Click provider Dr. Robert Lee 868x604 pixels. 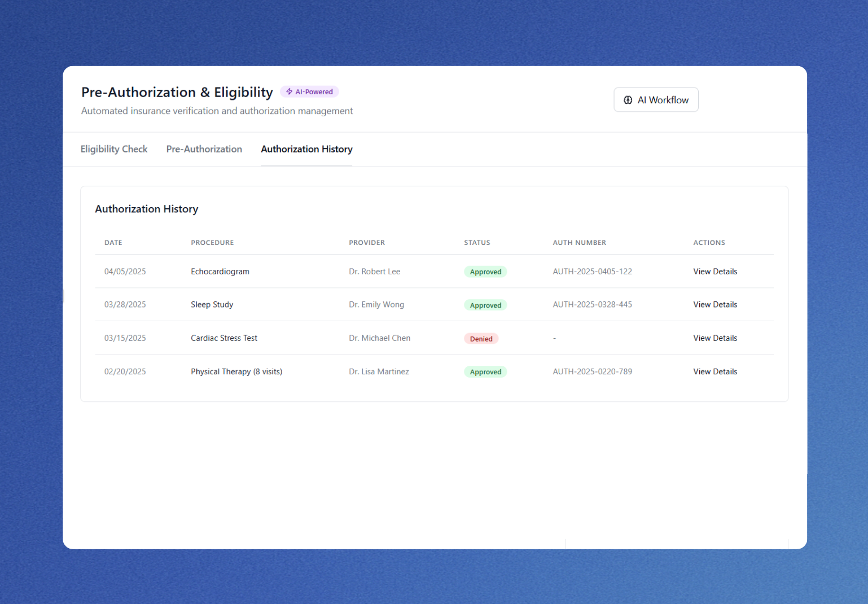coord(374,272)
